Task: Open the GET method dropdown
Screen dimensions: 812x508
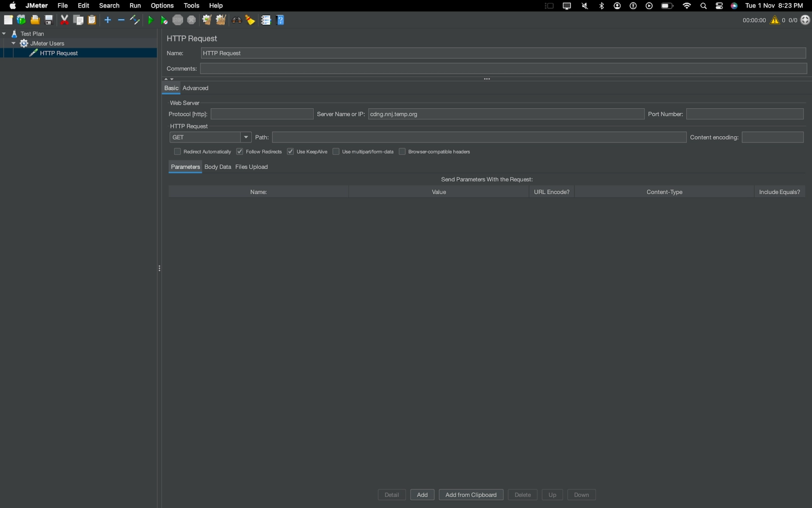Action: pyautogui.click(x=210, y=137)
